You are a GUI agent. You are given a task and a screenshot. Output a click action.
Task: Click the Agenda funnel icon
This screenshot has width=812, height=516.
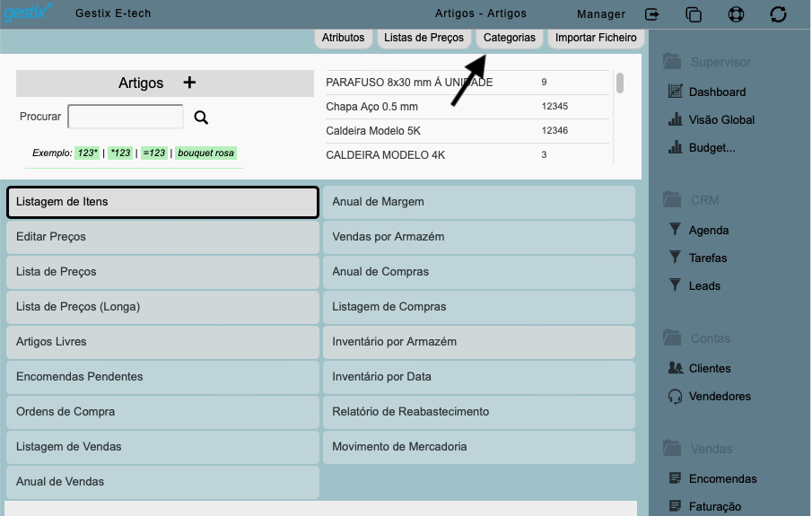[x=676, y=230]
